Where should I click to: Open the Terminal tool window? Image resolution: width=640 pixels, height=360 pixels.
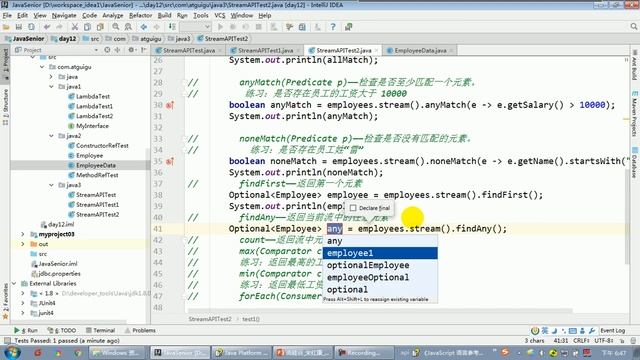(x=100, y=330)
